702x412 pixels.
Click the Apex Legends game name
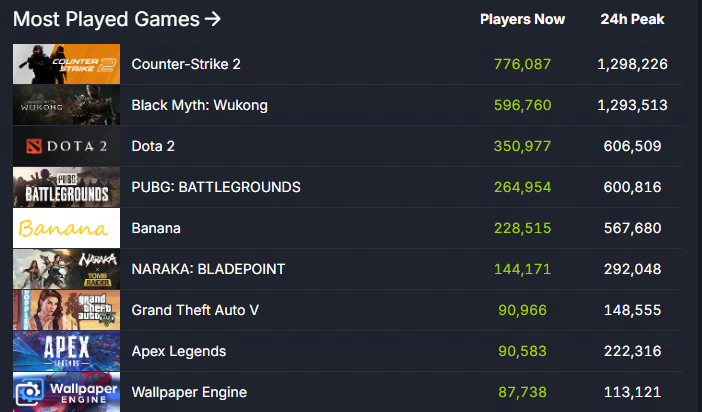coord(179,352)
